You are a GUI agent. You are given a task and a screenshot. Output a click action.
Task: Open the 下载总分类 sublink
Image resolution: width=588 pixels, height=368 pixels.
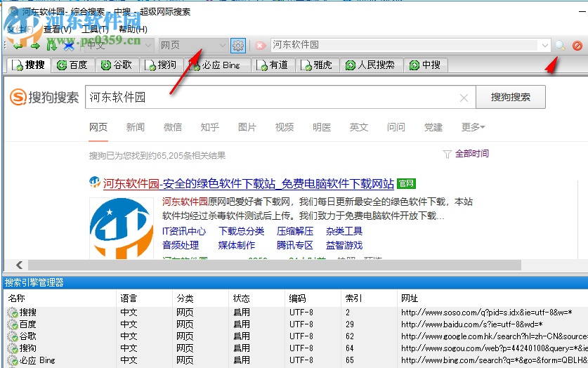pyautogui.click(x=241, y=231)
